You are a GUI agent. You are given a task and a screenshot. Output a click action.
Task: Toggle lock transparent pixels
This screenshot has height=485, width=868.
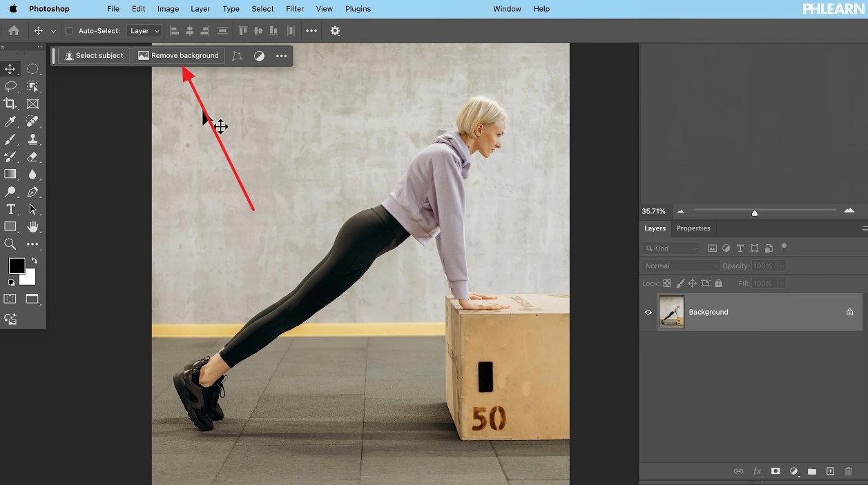tap(667, 283)
